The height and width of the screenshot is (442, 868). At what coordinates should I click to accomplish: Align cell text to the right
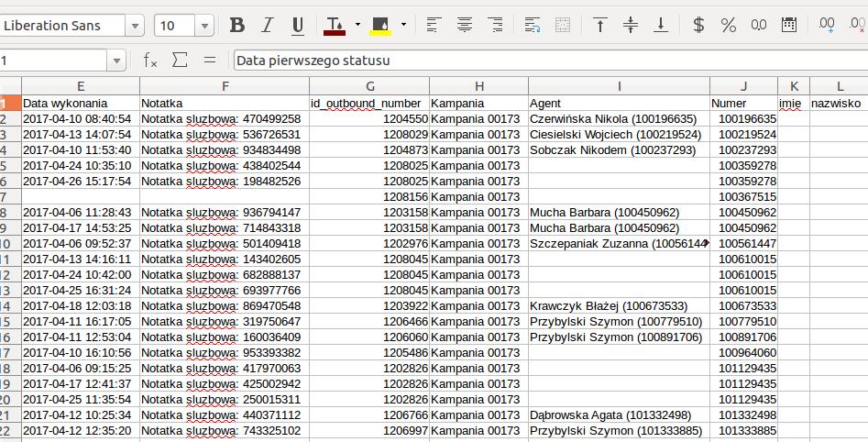495,25
